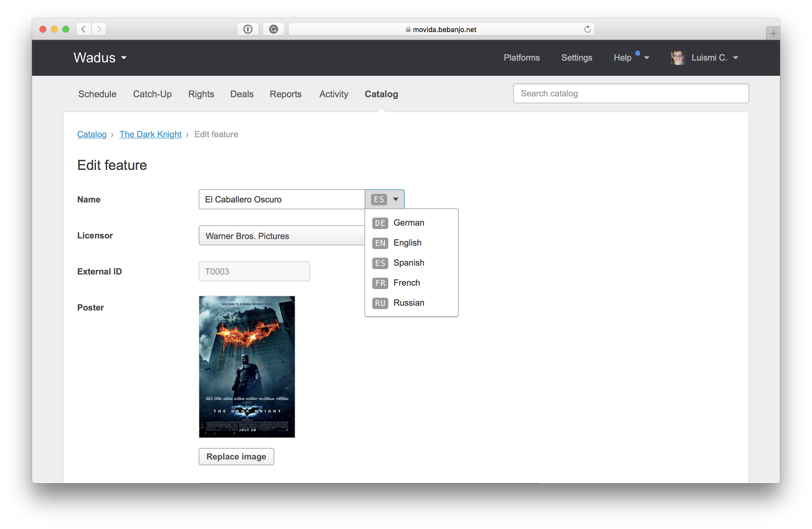Select the DE German language option
Viewport: 812px width, 529px height.
tap(408, 223)
